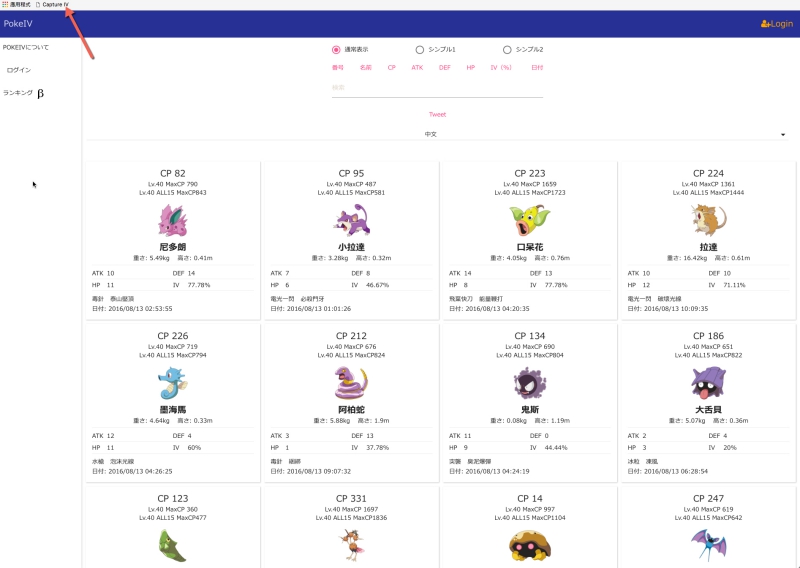This screenshot has width=800, height=568.
Task: Click the green cocoon image under CP 123
Action: (x=173, y=546)
